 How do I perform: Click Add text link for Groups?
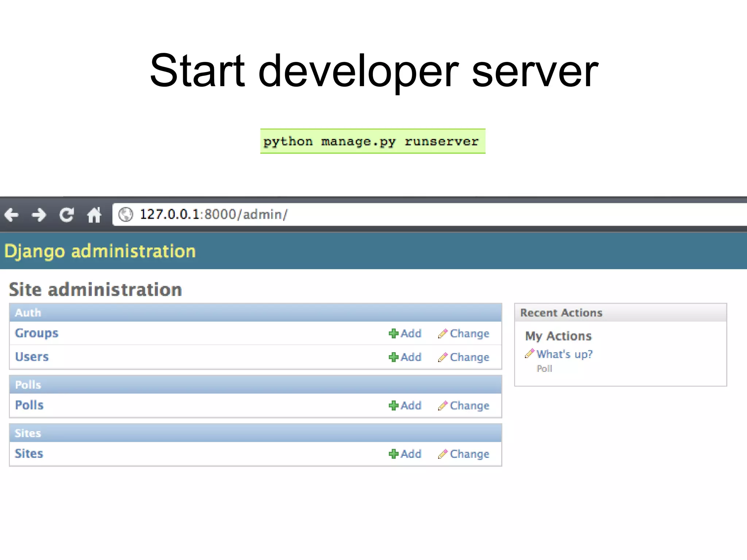[x=411, y=333]
